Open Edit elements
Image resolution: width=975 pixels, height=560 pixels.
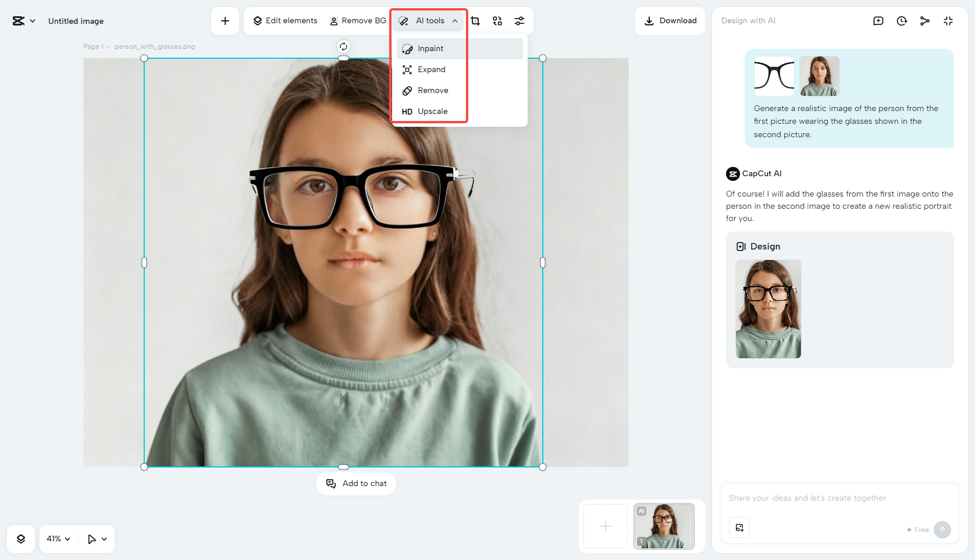tap(285, 21)
